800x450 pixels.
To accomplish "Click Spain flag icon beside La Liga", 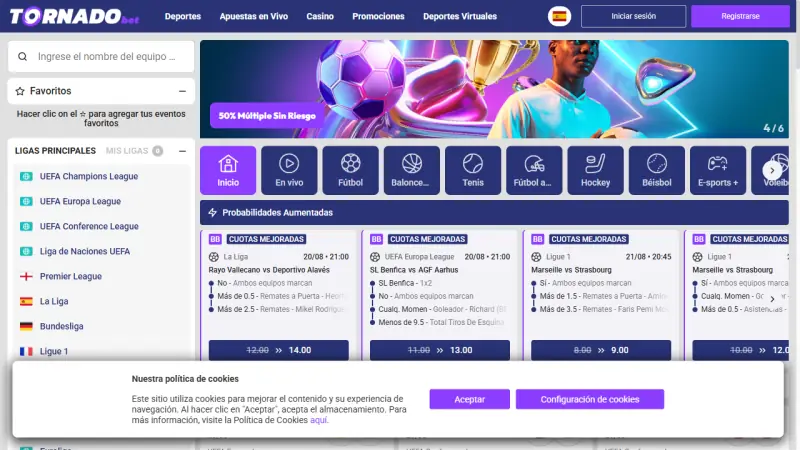I will tap(26, 302).
